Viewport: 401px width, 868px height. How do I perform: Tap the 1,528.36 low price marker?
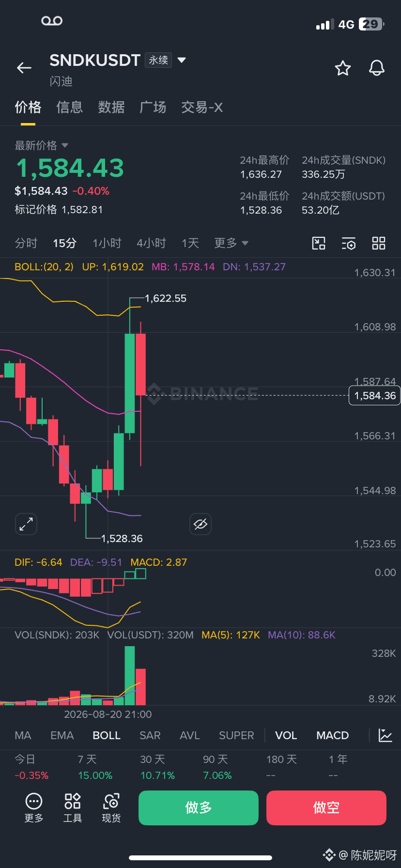point(122,539)
